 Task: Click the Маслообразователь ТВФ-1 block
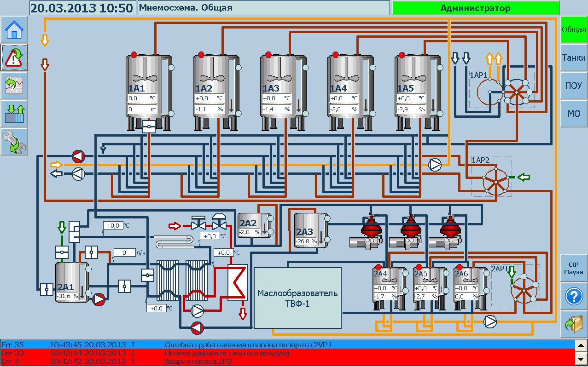(297, 298)
